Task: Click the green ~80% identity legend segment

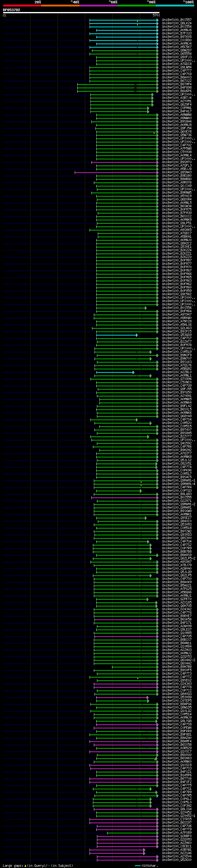Action: point(137,6)
